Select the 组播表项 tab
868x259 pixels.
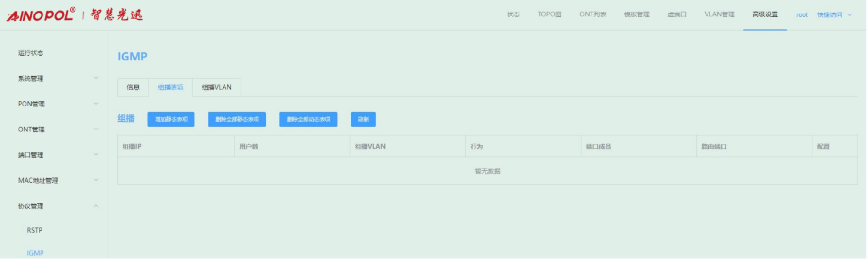(171, 88)
